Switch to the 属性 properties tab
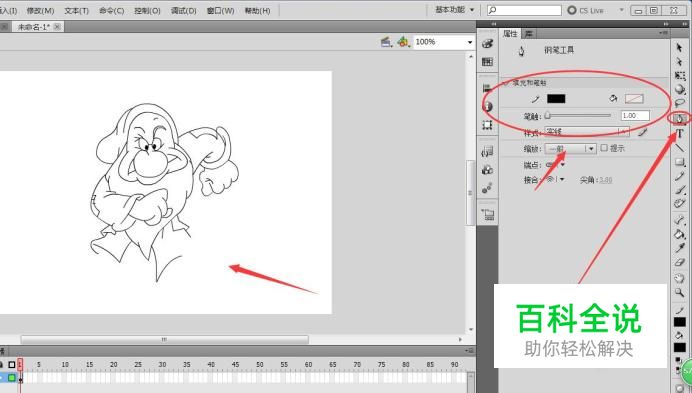 click(510, 34)
